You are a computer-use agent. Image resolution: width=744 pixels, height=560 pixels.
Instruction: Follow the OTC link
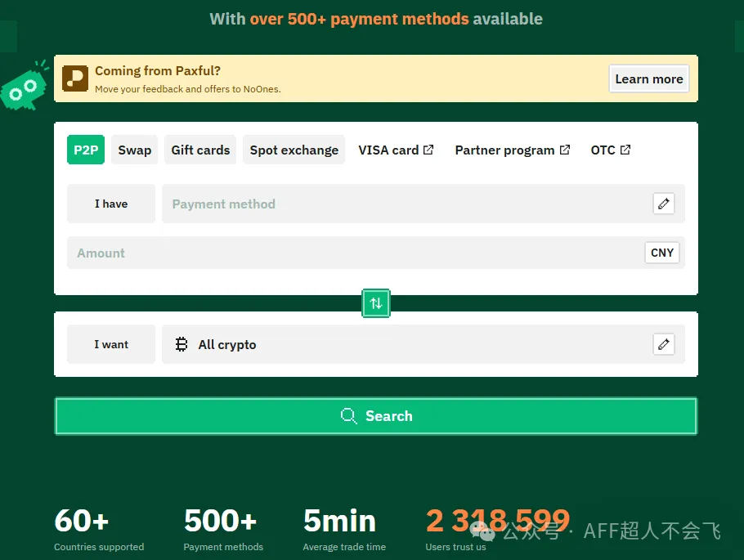click(610, 150)
